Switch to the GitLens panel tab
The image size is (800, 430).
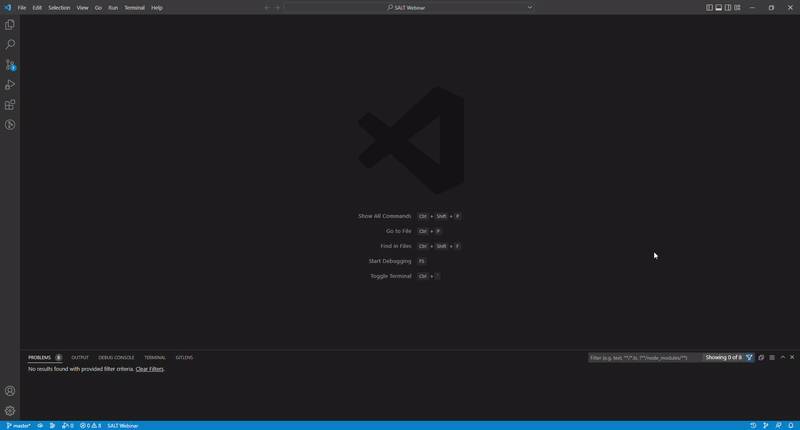point(184,358)
